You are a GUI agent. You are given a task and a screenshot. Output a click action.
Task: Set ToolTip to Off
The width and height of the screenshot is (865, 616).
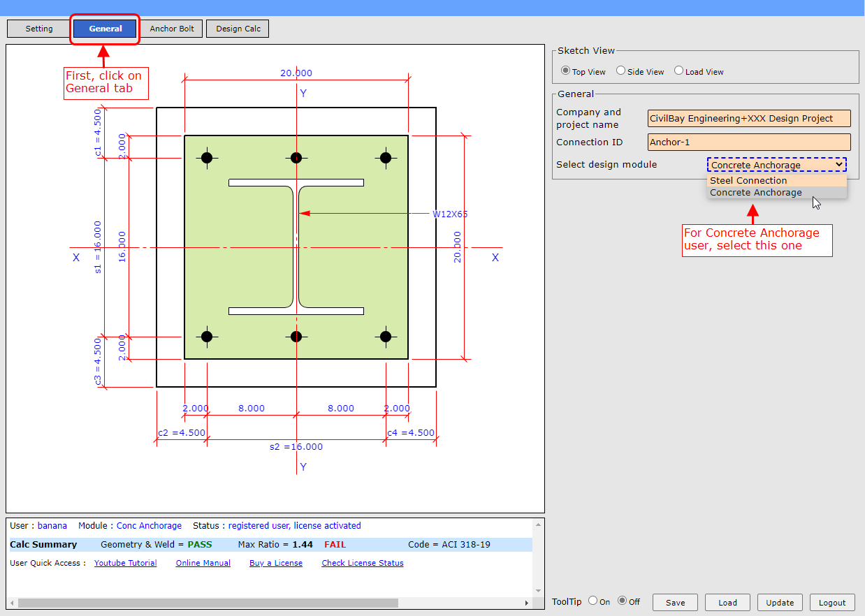click(622, 601)
